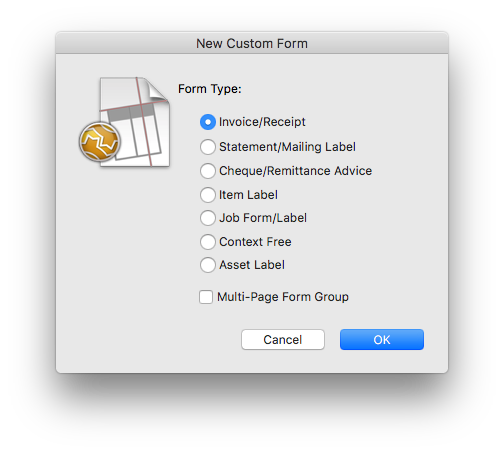Viewport: 504px width, 453px height.
Task: Click the 'Job Form/Label' option text
Action: (263, 218)
